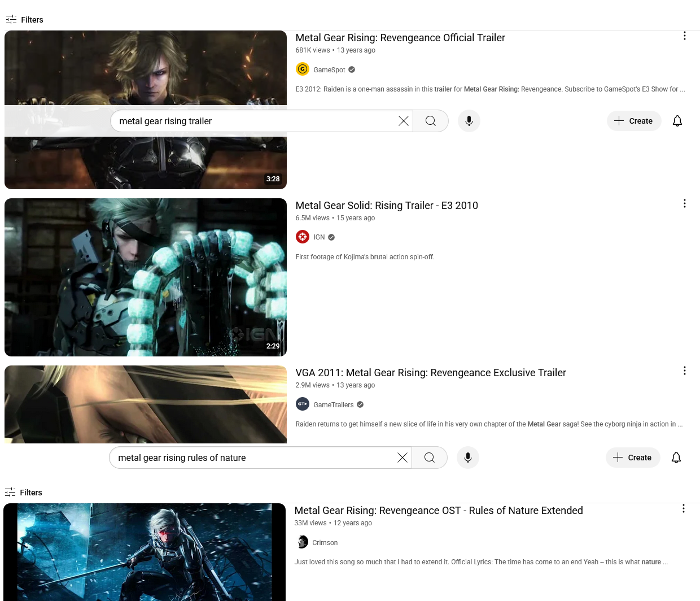Open the GameTrailers channel avatar
The height and width of the screenshot is (601, 700).
tap(303, 404)
